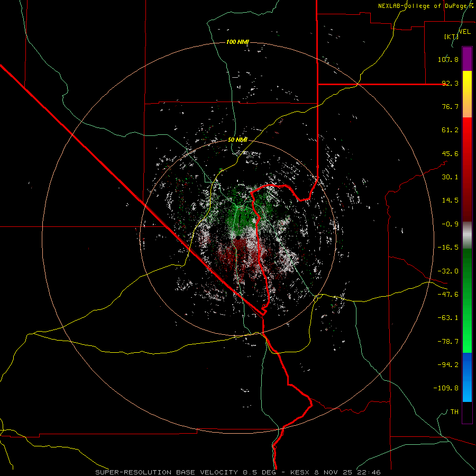Click the TH threshold label
Viewport: 476px width, 476px height.
coord(454,411)
